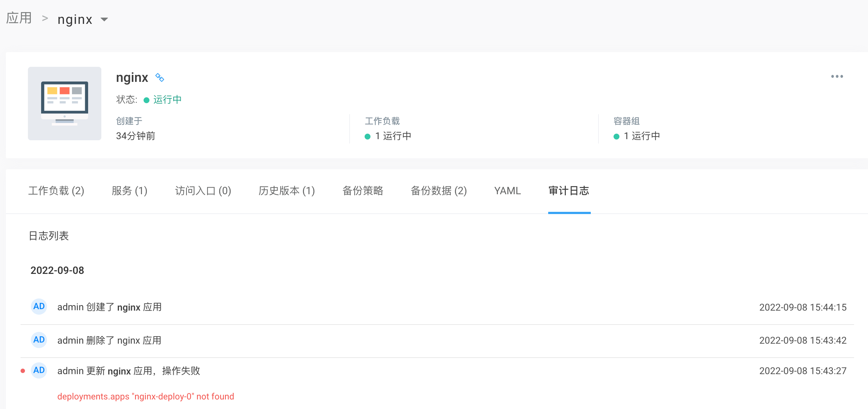Click the green dot under 工作负载
The height and width of the screenshot is (409, 868).
[367, 136]
